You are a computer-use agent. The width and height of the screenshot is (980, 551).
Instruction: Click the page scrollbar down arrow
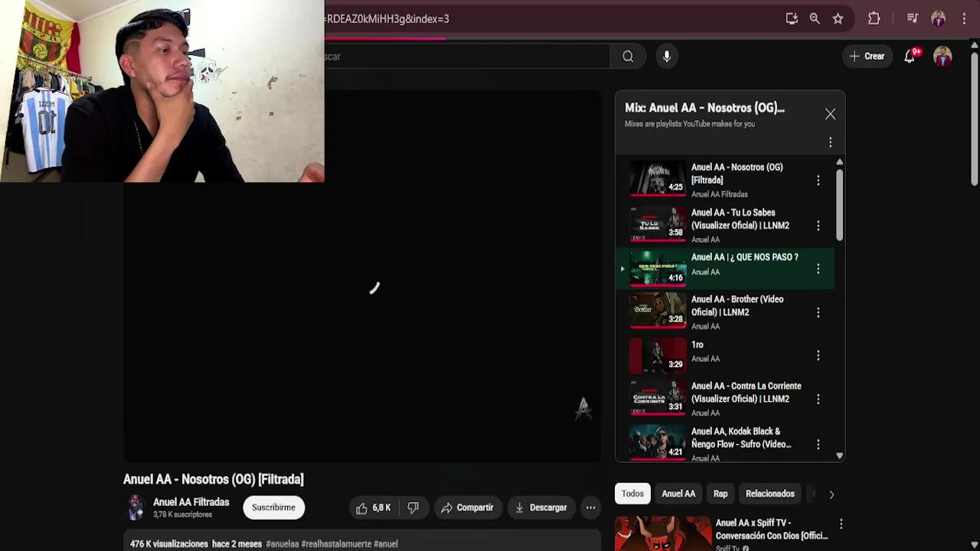coord(974,545)
